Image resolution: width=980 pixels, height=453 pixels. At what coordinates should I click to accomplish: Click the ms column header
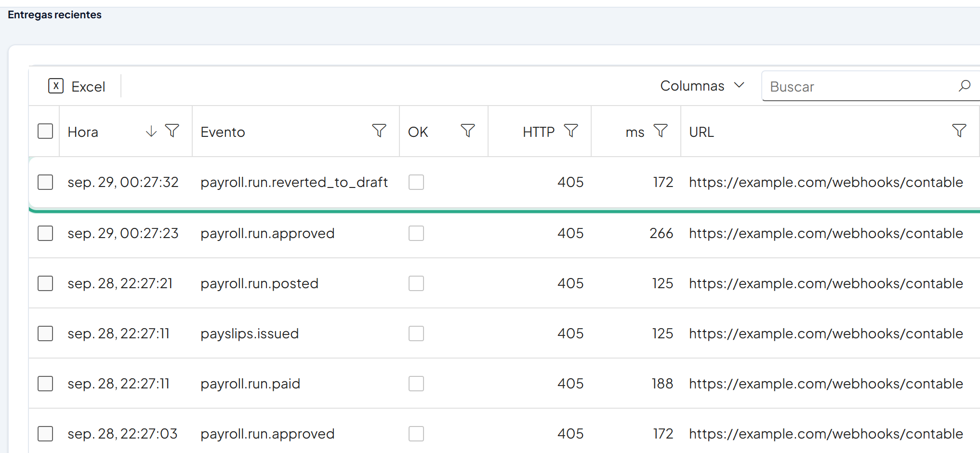(635, 132)
